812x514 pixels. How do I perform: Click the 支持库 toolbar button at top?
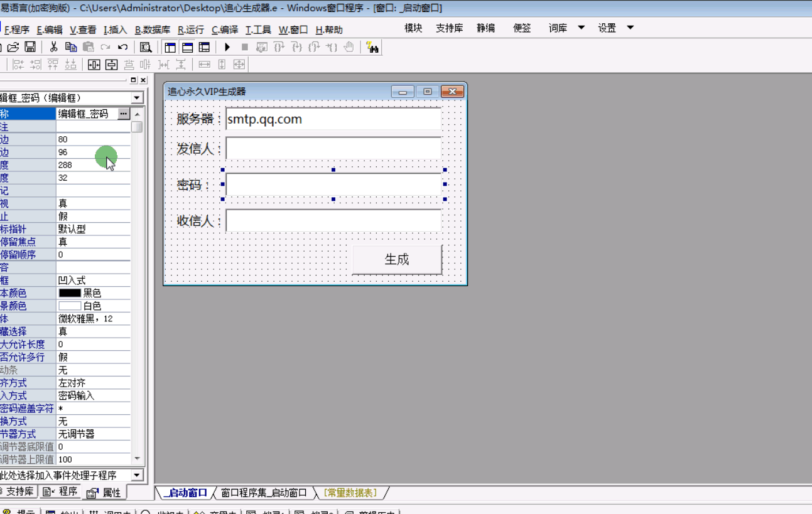[x=450, y=28]
